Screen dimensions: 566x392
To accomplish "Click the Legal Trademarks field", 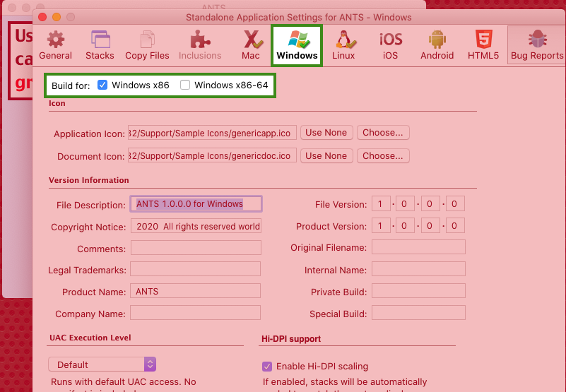I will click(x=195, y=269).
